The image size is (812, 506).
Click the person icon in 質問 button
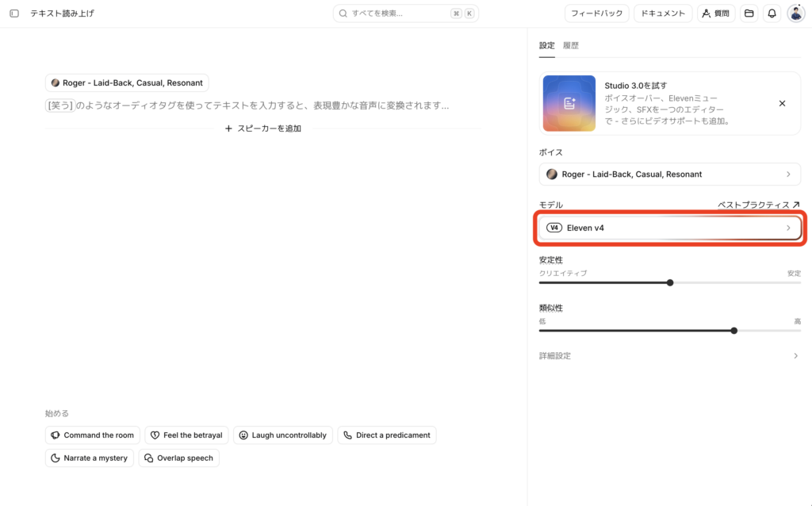[706, 13]
